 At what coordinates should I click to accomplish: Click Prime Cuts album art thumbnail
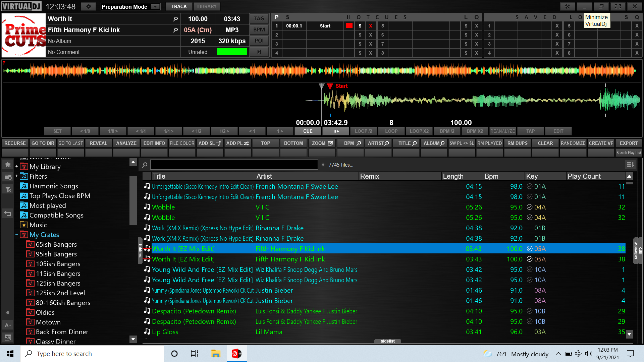(x=24, y=35)
